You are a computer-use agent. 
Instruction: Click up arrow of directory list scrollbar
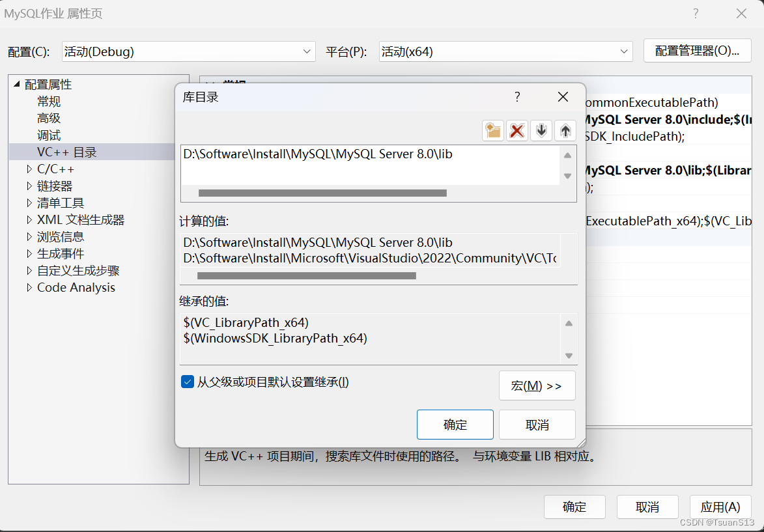point(568,156)
